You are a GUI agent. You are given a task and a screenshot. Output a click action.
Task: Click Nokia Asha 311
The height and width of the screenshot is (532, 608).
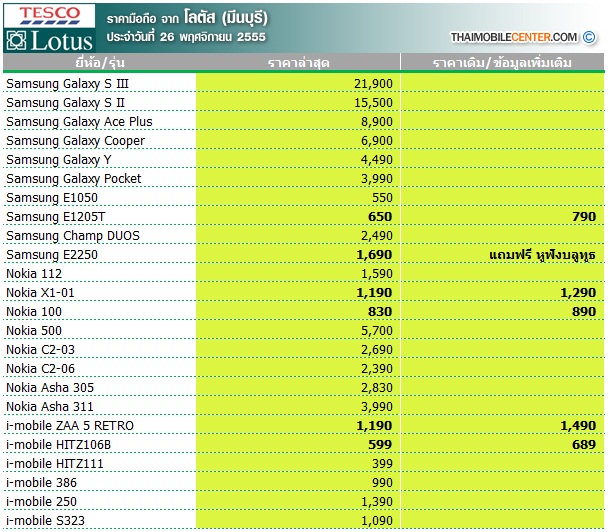click(x=50, y=406)
